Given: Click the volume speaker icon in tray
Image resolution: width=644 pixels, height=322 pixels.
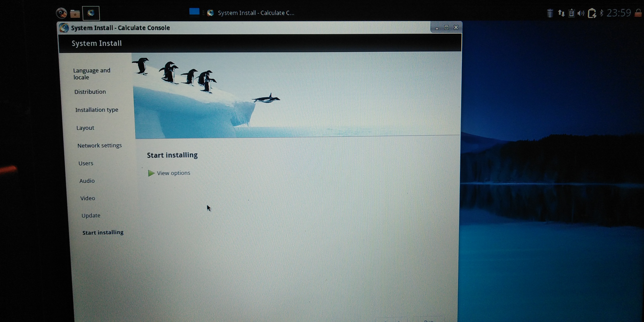Looking at the screenshot, I should 581,13.
